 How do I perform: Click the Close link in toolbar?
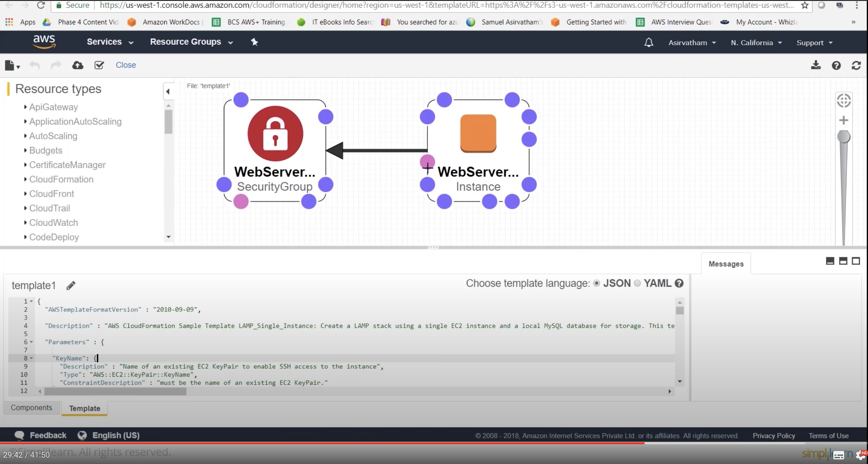tap(126, 65)
